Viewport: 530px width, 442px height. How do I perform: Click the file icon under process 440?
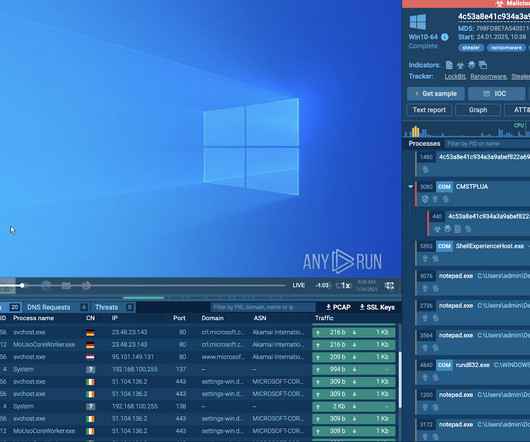(458, 229)
